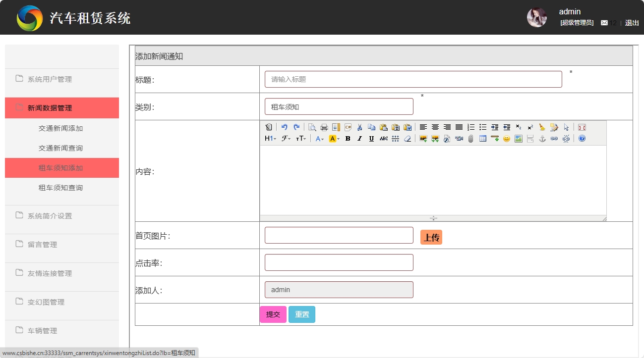The height and width of the screenshot is (358, 644).
Task: Open the H1 heading dropdown
Action: click(x=270, y=139)
